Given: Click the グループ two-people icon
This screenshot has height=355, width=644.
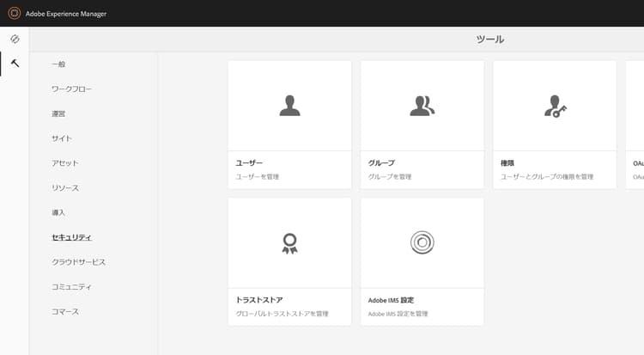Looking at the screenshot, I should [422, 106].
